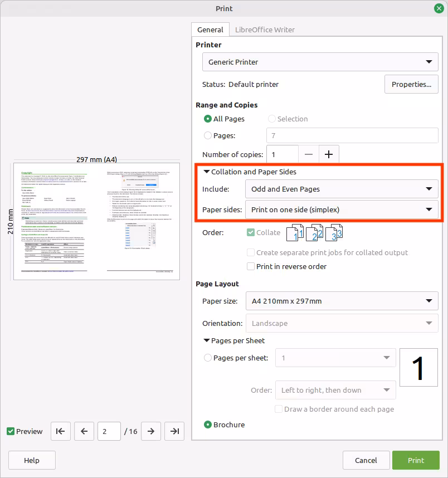448x478 pixels.
Task: Decrease number of copies with minus icon
Action: (x=309, y=154)
